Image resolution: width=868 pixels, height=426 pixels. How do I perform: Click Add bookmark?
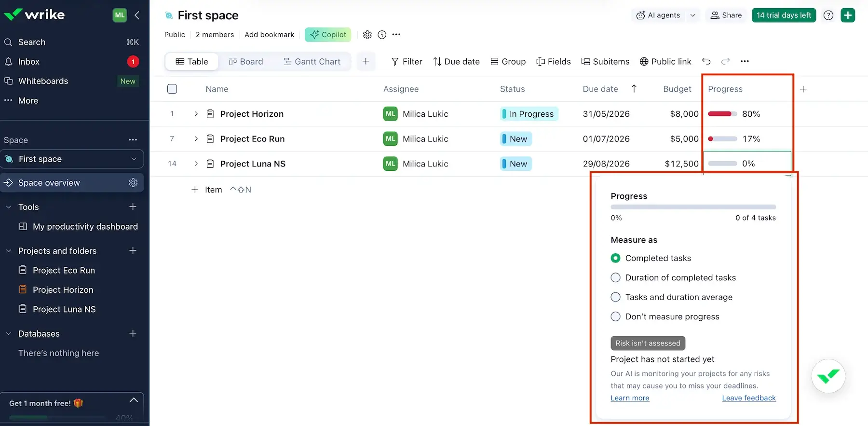click(269, 35)
